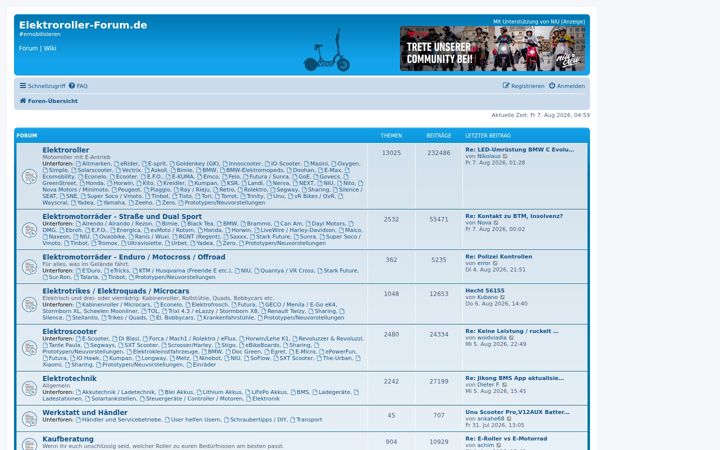Open last post 'Re: LED-Umrüstung BMW C Evolu…'

pyautogui.click(x=519, y=150)
